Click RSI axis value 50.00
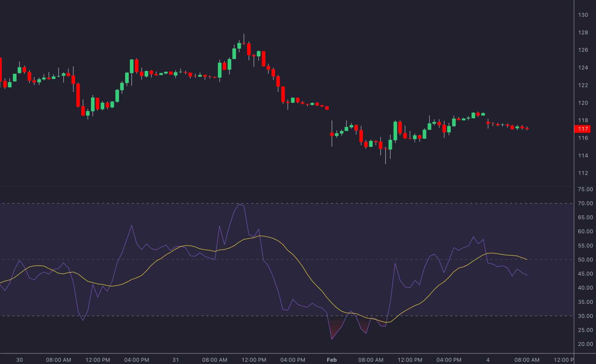The height and width of the screenshot is (364, 596). point(585,260)
